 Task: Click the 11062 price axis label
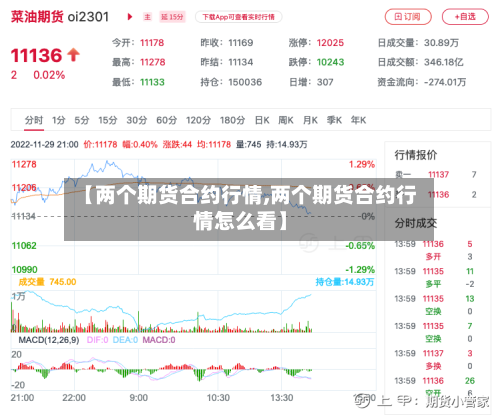pos(24,246)
